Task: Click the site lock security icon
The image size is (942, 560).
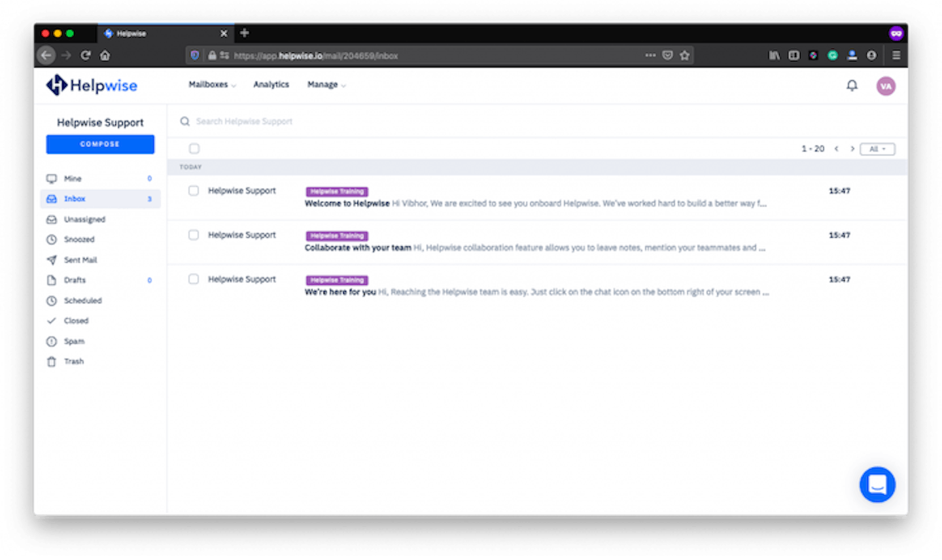Action: (x=212, y=56)
